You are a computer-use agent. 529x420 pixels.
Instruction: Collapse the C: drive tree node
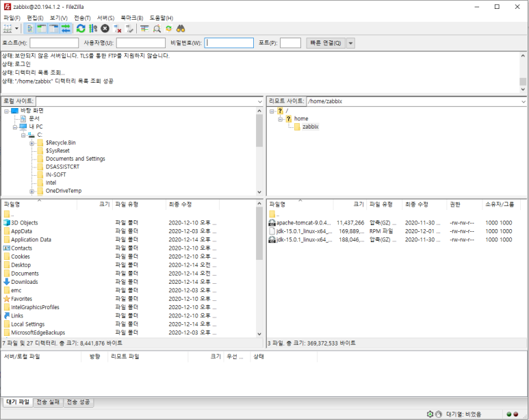(x=23, y=135)
